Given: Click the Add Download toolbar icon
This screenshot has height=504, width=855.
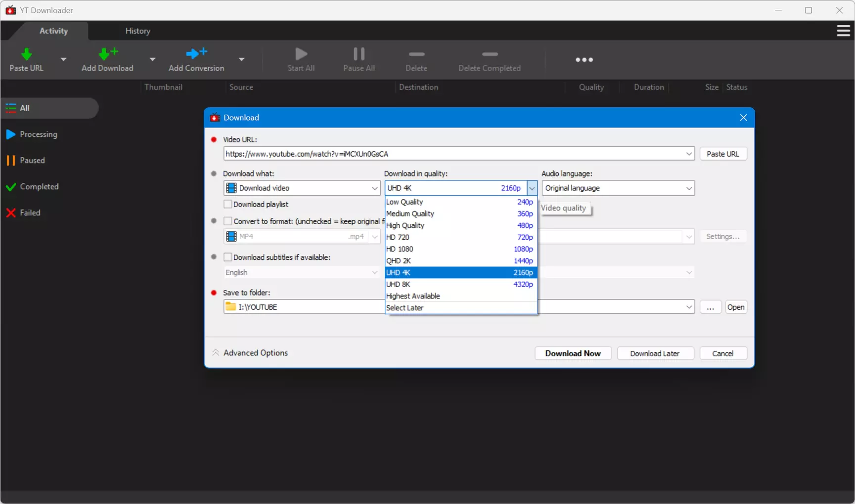Looking at the screenshot, I should (108, 54).
